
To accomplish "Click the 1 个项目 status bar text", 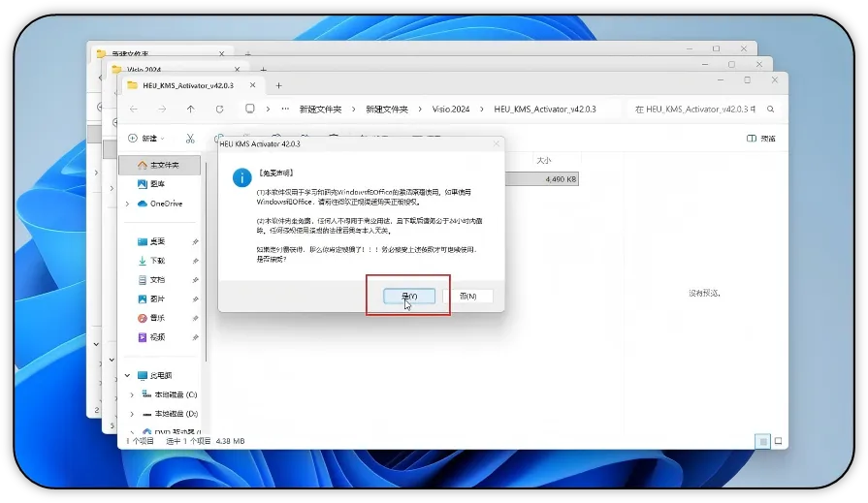I will coord(140,441).
